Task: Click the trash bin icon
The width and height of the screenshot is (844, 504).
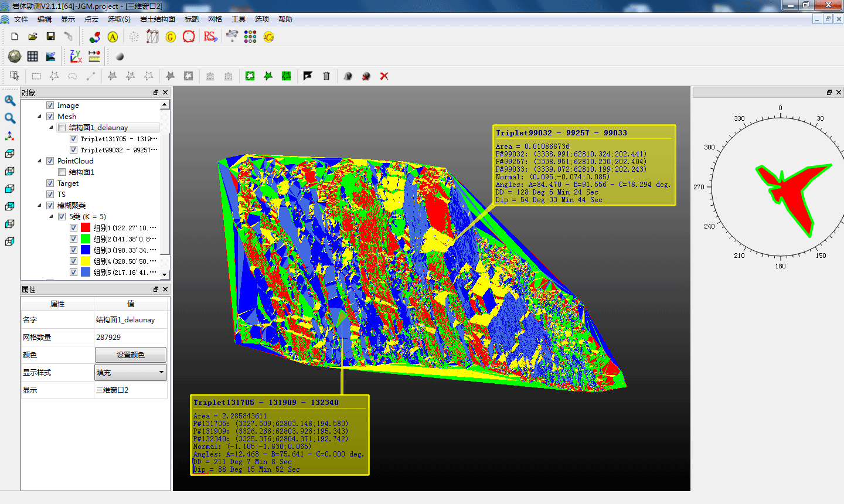Action: 326,76
